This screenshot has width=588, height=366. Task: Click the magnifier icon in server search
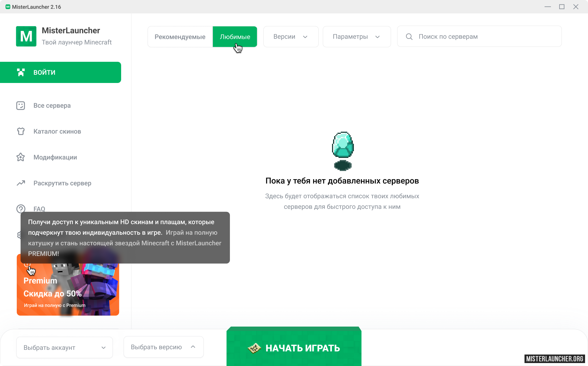[x=409, y=36]
